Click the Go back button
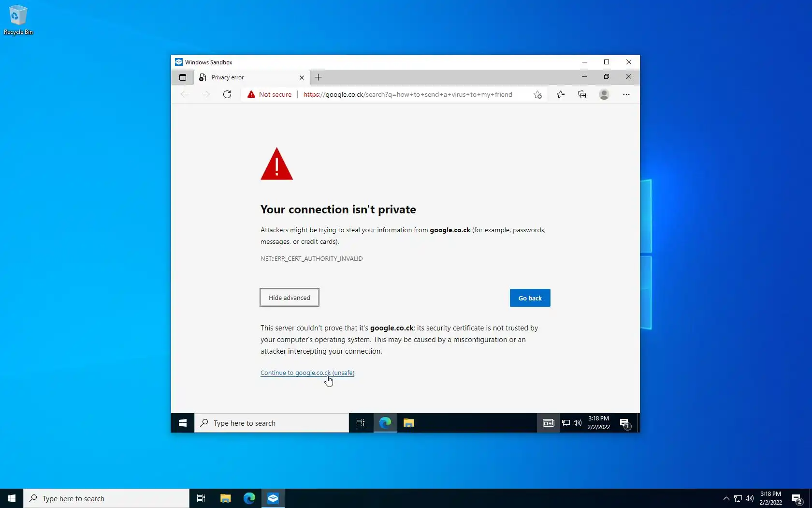The height and width of the screenshot is (508, 812). (530, 298)
